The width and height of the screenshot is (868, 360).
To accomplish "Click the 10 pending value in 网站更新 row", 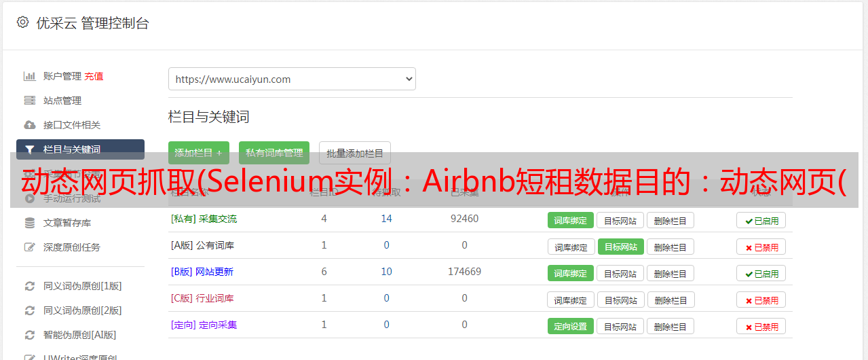I will pos(386,272).
